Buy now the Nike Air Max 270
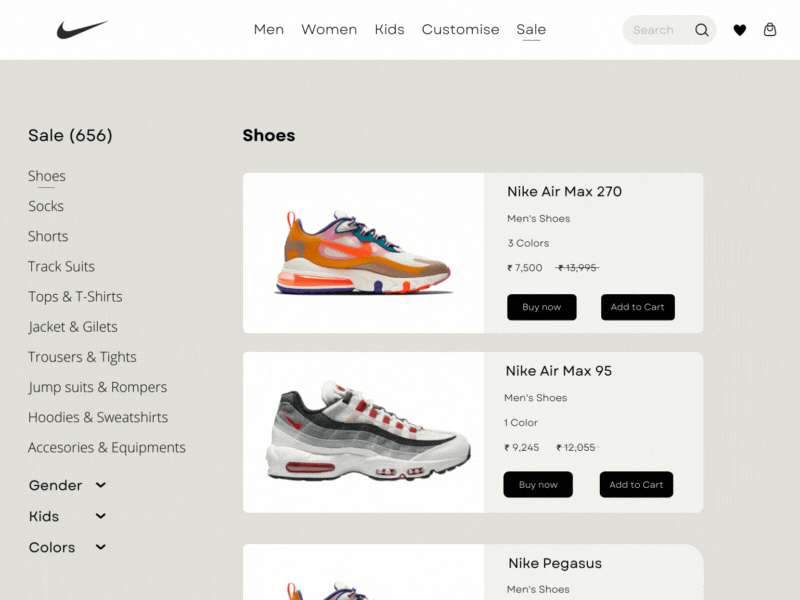 (541, 307)
